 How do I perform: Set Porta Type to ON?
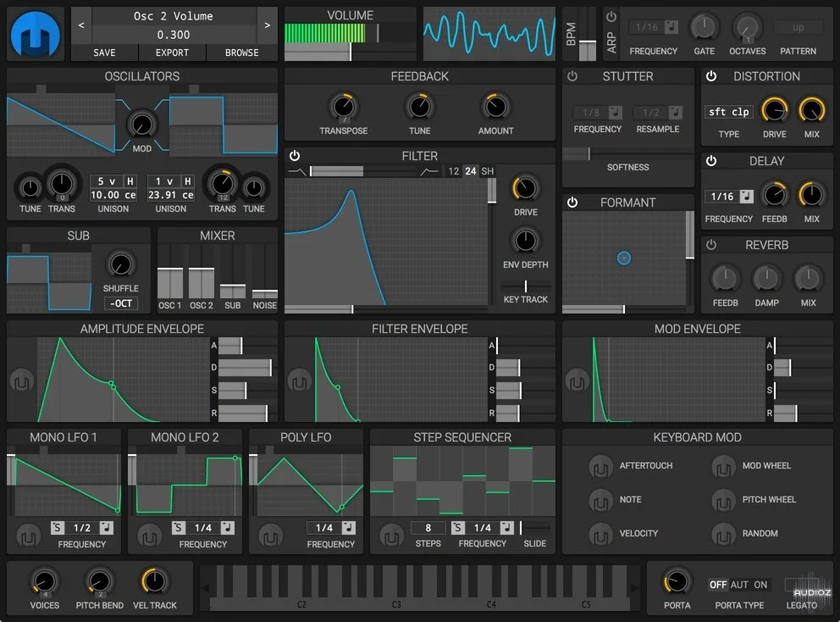pyautogui.click(x=760, y=585)
